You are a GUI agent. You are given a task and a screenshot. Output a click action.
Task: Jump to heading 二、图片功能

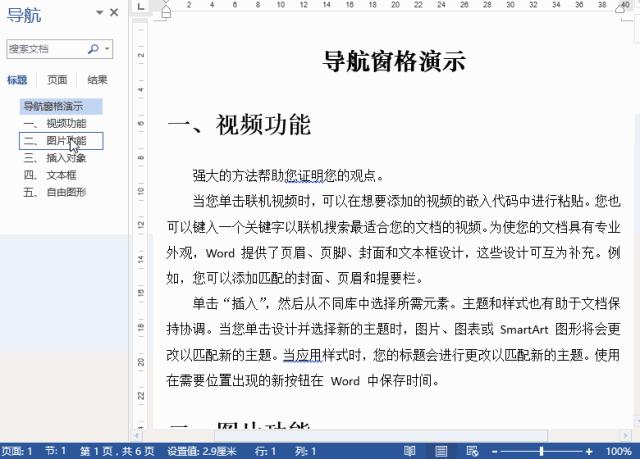pyautogui.click(x=61, y=141)
